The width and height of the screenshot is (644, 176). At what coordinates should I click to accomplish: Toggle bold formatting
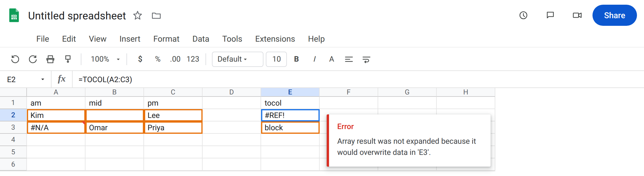point(297,59)
